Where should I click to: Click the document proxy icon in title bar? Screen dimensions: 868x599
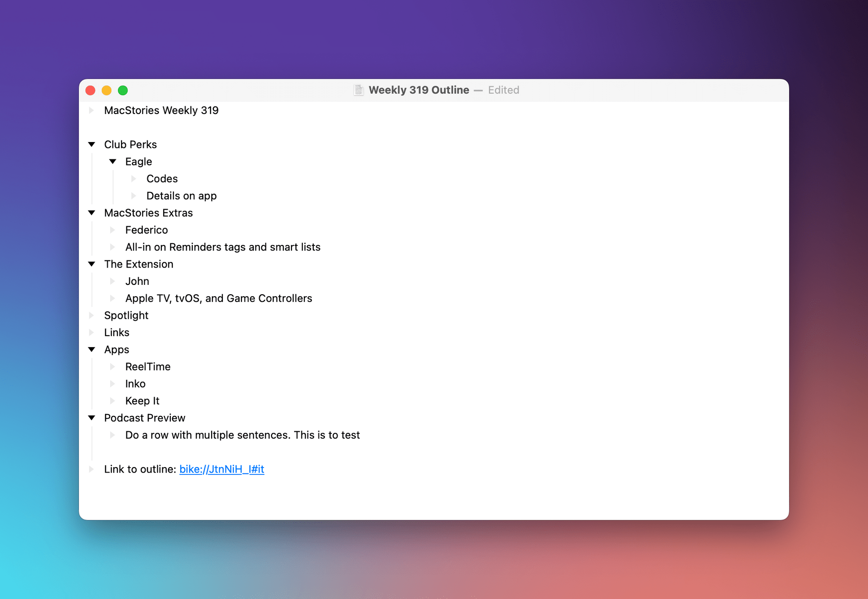point(359,90)
